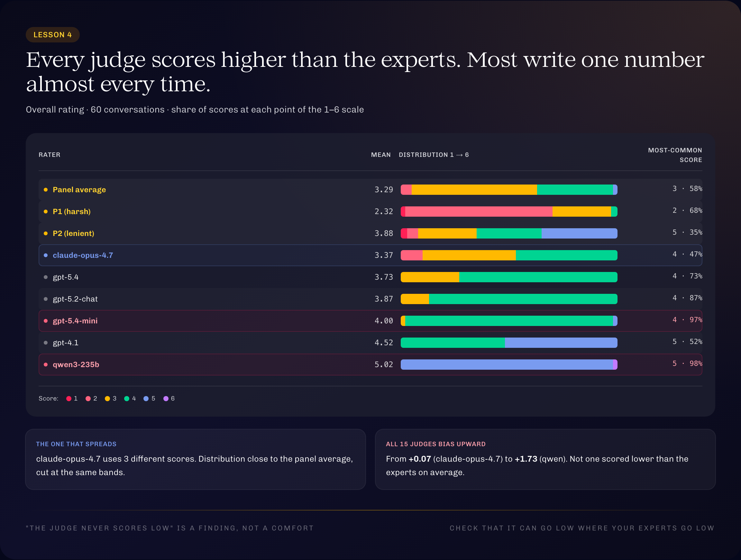This screenshot has width=741, height=560.
Task: Click the LESSON 4 badge
Action: click(x=53, y=35)
